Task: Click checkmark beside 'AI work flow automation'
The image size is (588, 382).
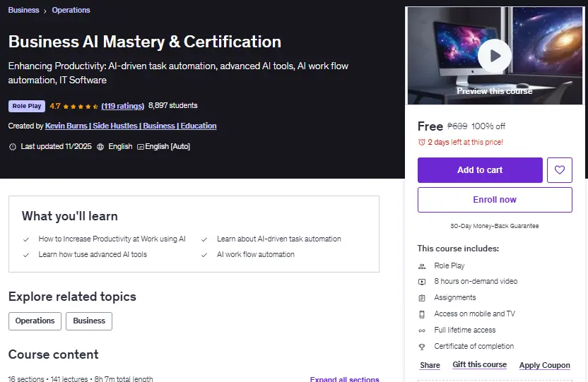Action: coord(204,255)
